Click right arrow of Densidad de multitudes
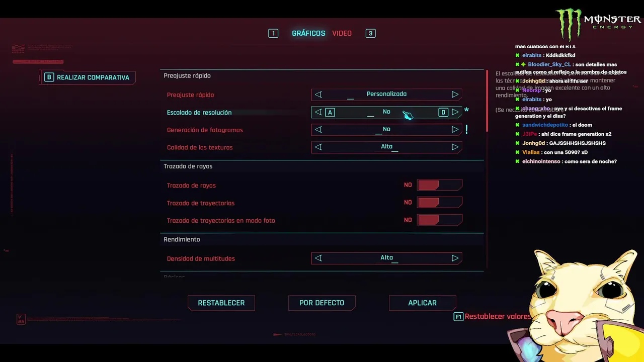644x362 pixels. coord(455,258)
